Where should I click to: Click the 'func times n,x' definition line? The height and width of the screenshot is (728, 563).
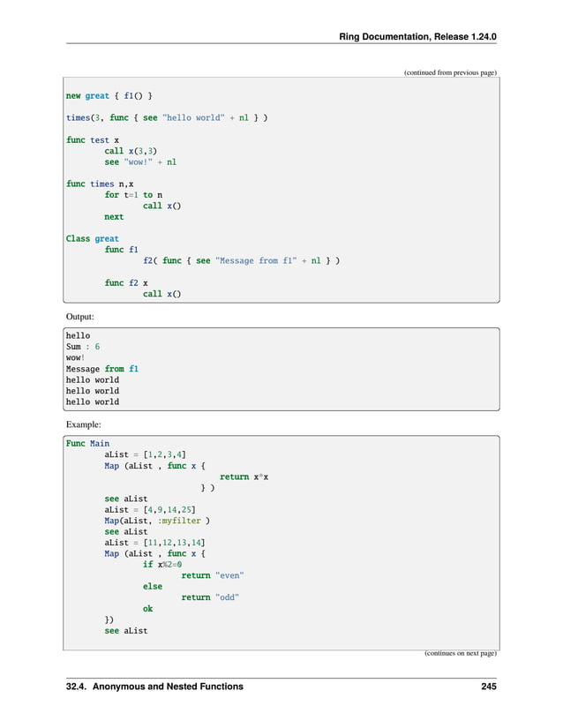pos(100,184)
